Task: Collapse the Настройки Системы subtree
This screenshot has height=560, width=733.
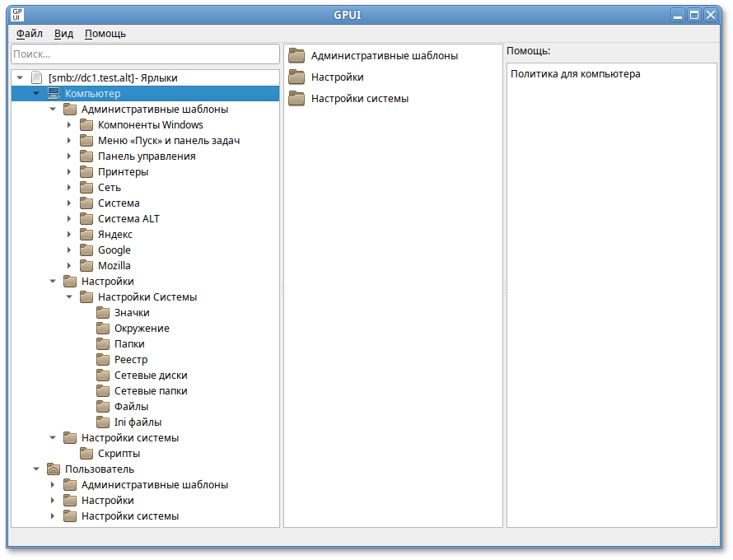Action: coord(69,297)
